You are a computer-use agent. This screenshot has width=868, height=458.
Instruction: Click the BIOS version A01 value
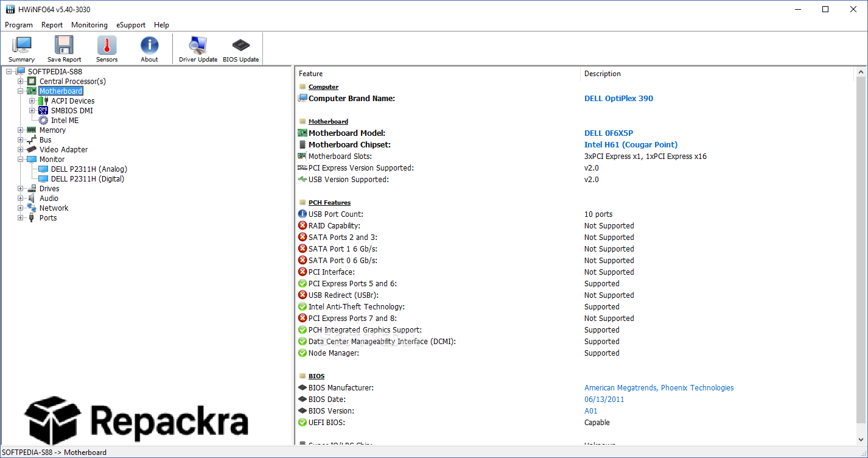[591, 411]
